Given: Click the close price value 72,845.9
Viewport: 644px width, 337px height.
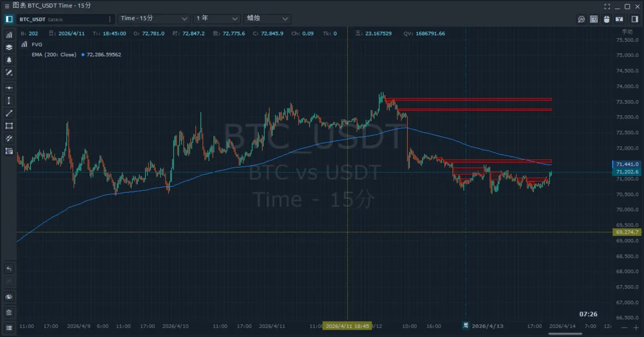Looking at the screenshot, I should coord(272,33).
